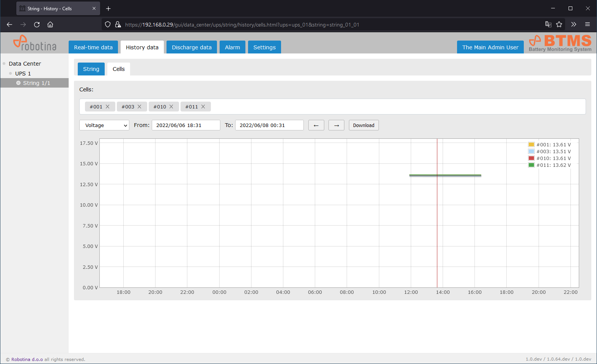
Task: Open a new browser tab
Action: (108, 8)
